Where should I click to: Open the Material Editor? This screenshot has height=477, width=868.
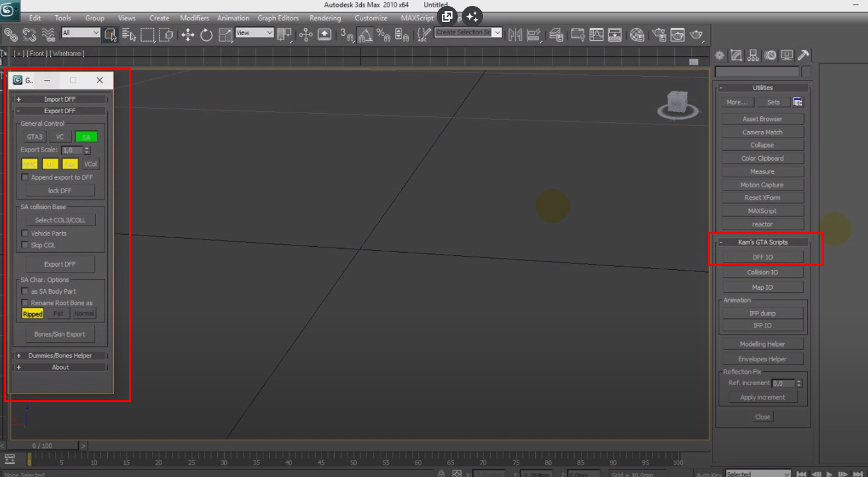[x=637, y=35]
